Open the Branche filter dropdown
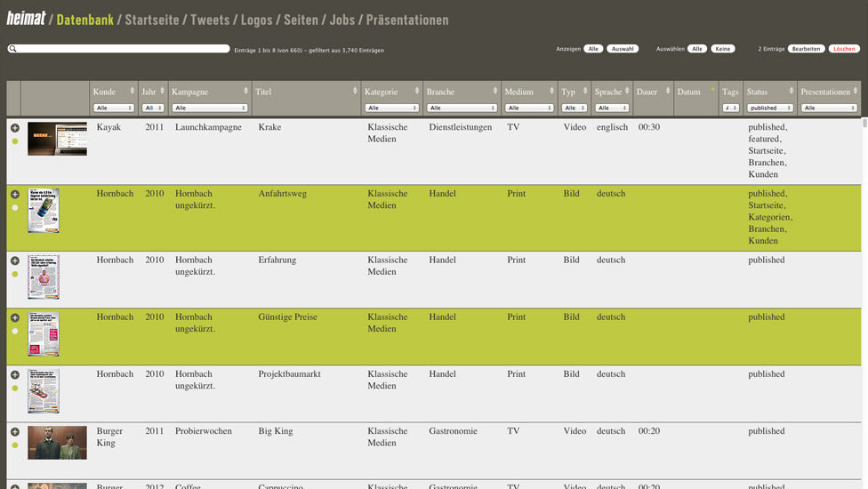This screenshot has width=868, height=489. (461, 108)
